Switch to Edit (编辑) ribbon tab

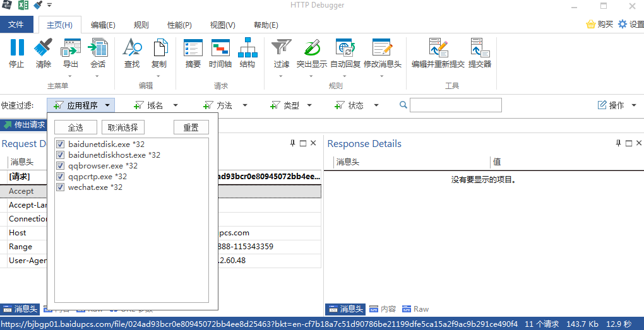point(103,25)
